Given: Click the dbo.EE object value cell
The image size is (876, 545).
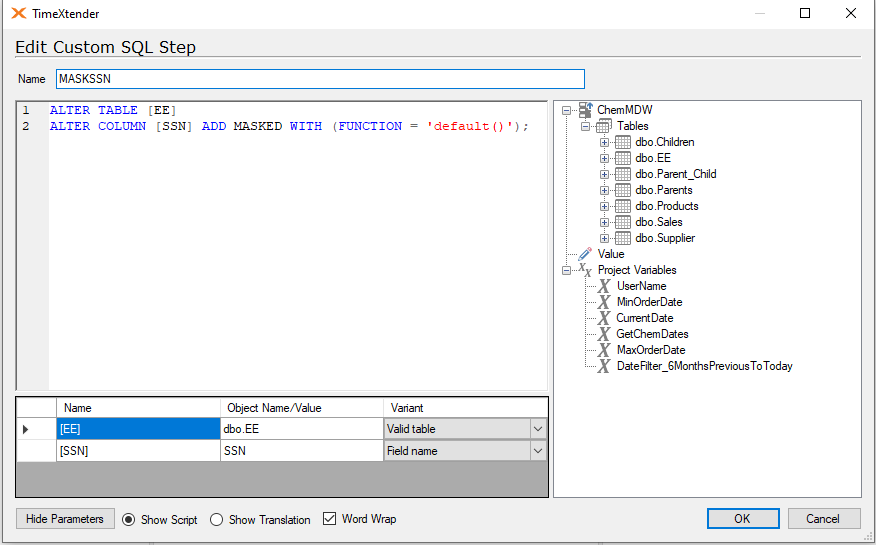Looking at the screenshot, I should 302,429.
